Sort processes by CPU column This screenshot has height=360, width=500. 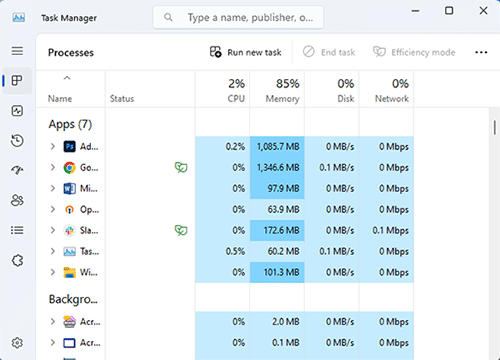[x=222, y=89]
